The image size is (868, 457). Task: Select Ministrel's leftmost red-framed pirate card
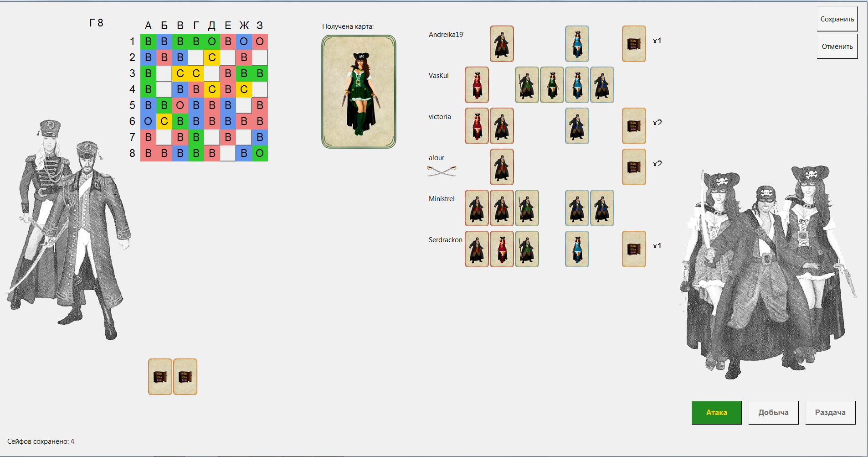pyautogui.click(x=477, y=208)
